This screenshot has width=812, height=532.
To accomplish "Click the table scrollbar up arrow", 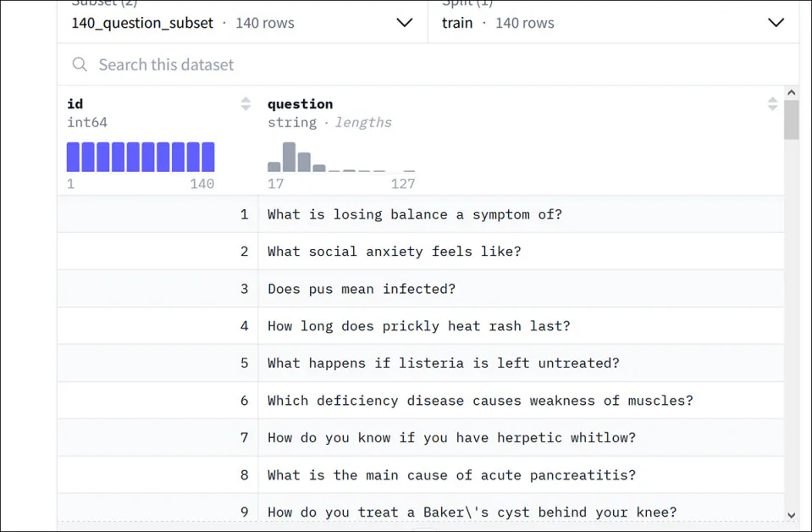I will [791, 92].
